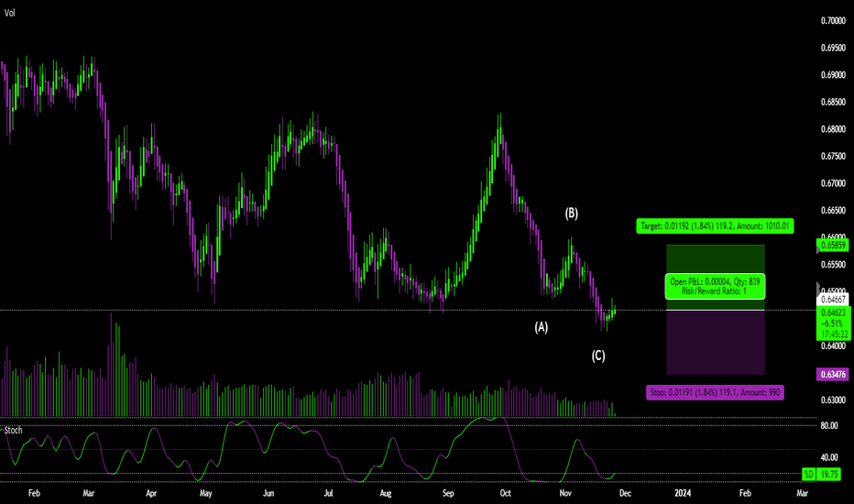Select the Open P&L risk/reward box
The image size is (854, 504).
click(x=715, y=286)
